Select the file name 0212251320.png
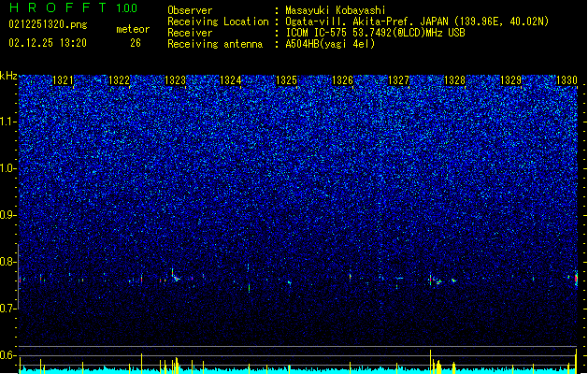This screenshot has width=588, height=374. coord(48,24)
